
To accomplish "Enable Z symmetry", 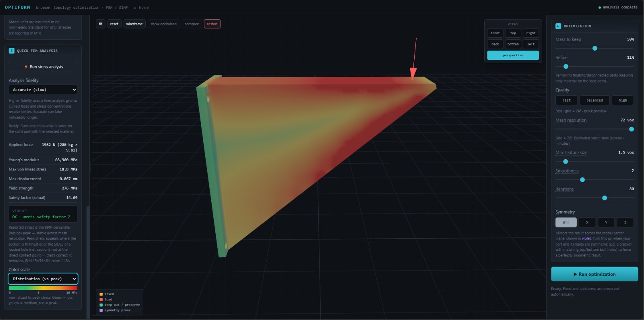I will (x=625, y=222).
